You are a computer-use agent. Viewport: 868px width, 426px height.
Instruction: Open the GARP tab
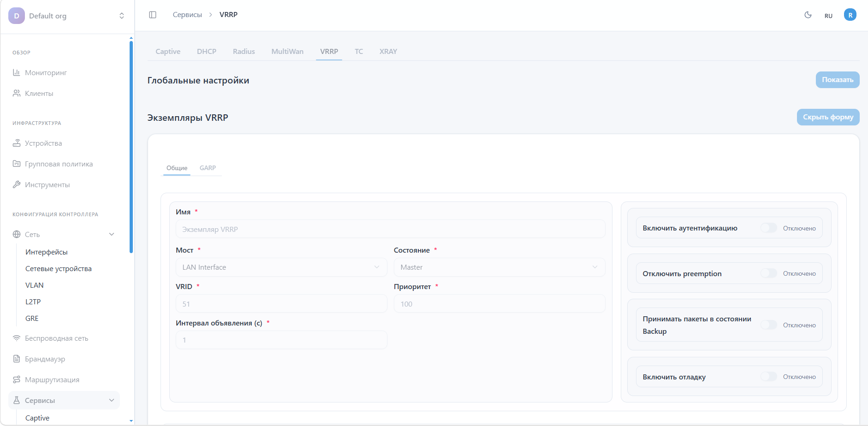coord(208,168)
